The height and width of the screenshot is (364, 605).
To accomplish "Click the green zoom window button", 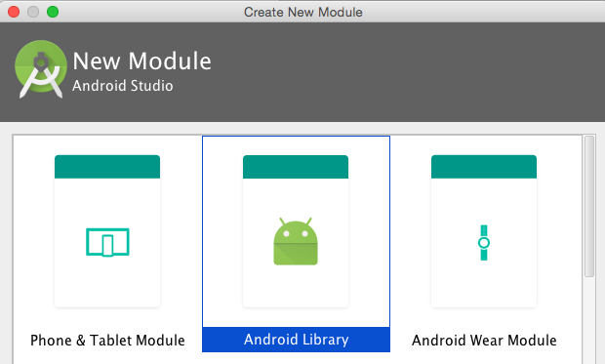I will click(53, 12).
